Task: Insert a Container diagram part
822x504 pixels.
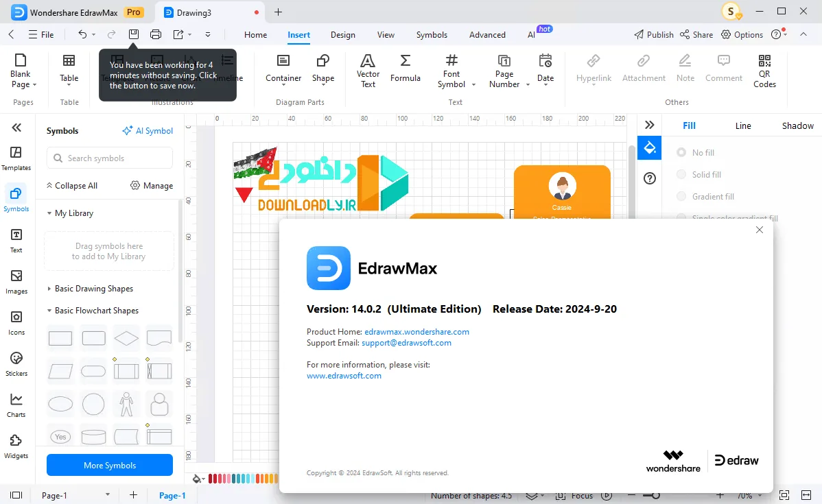Action: (x=283, y=69)
